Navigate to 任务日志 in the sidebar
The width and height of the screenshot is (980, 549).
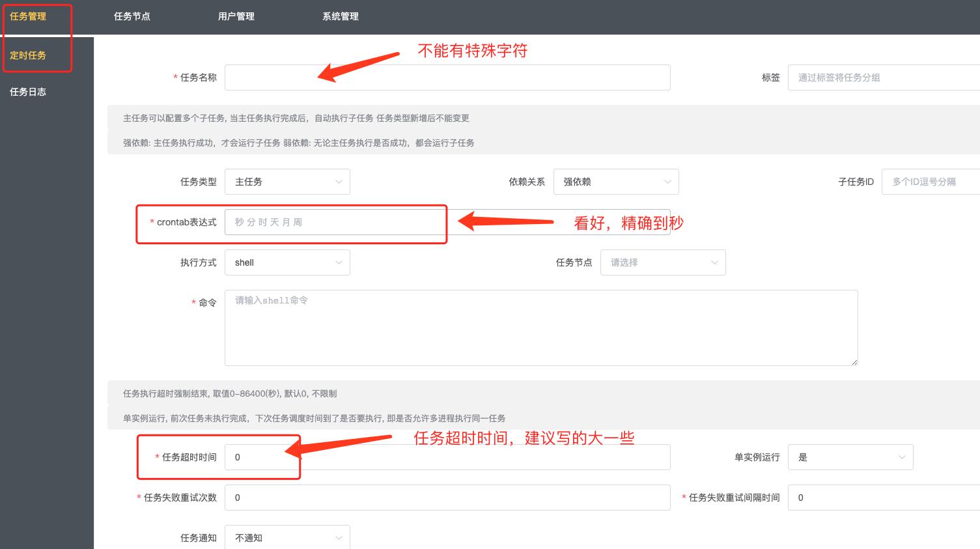[x=28, y=92]
